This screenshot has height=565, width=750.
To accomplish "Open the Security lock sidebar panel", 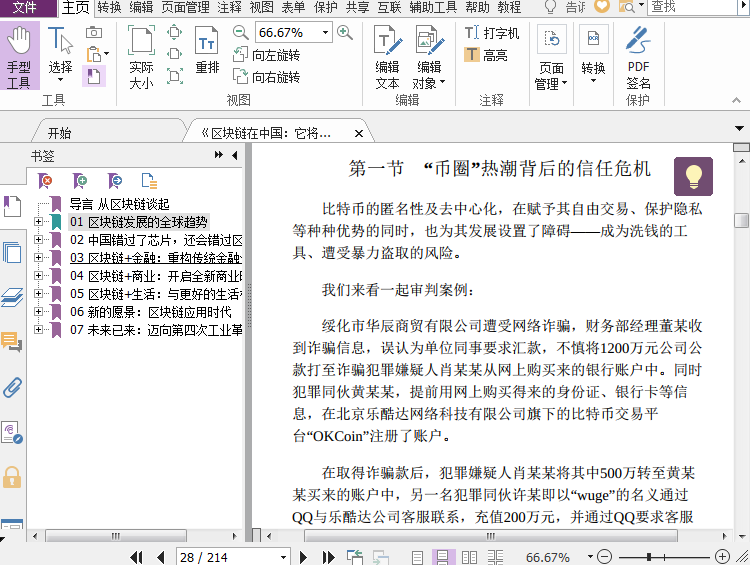I will click(x=12, y=477).
